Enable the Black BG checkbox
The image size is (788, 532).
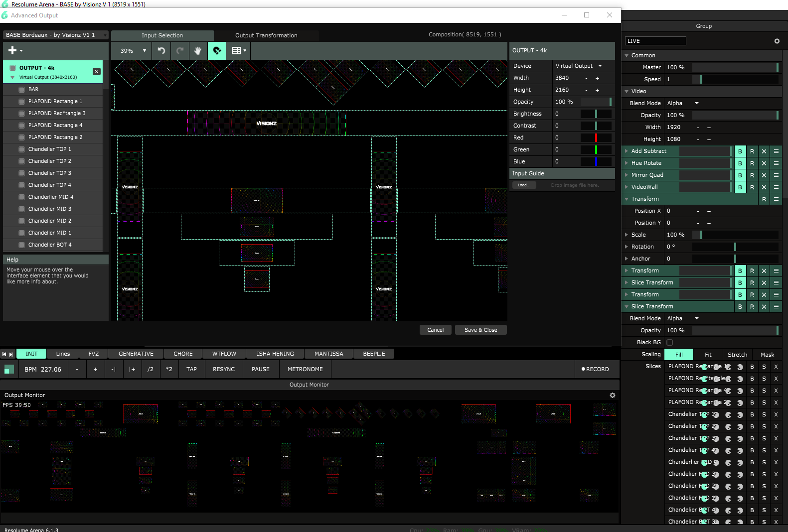coord(670,343)
